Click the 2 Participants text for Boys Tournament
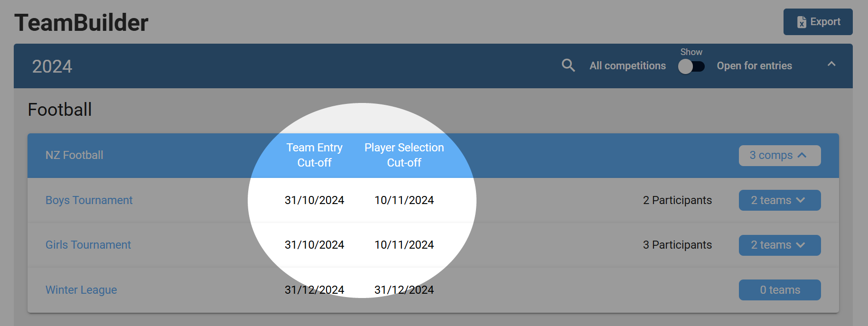This screenshot has height=326, width=868. (x=677, y=200)
